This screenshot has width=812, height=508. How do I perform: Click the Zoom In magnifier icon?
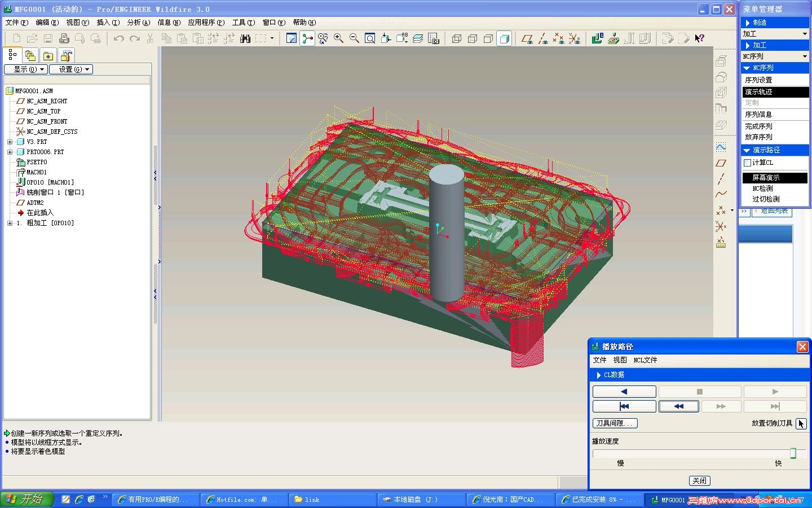coord(338,38)
